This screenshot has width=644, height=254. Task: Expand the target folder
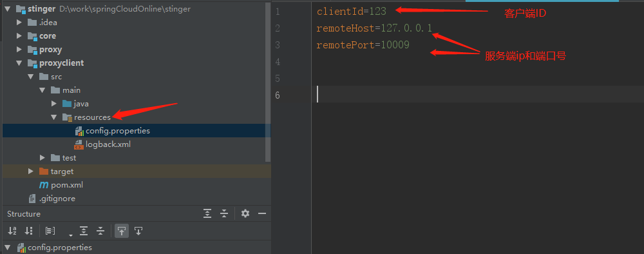pos(30,171)
